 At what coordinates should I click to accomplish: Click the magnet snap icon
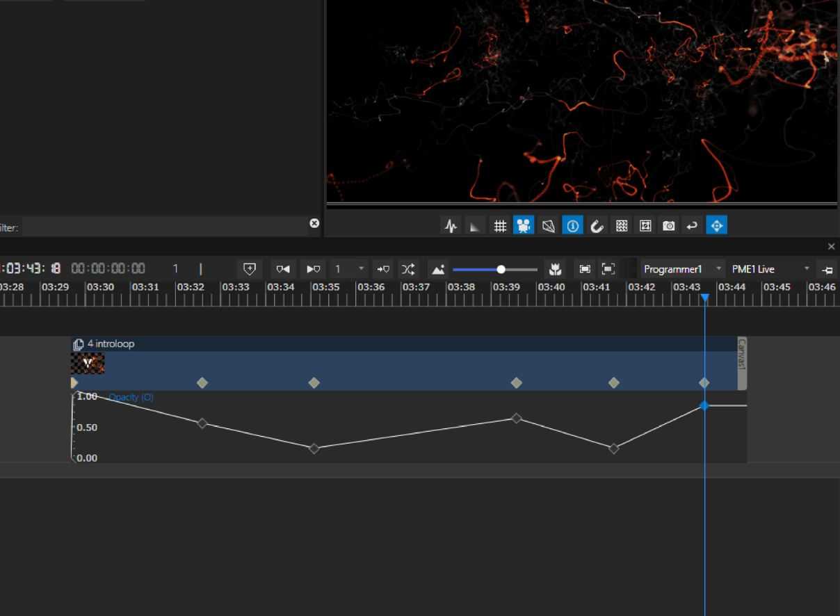(597, 226)
